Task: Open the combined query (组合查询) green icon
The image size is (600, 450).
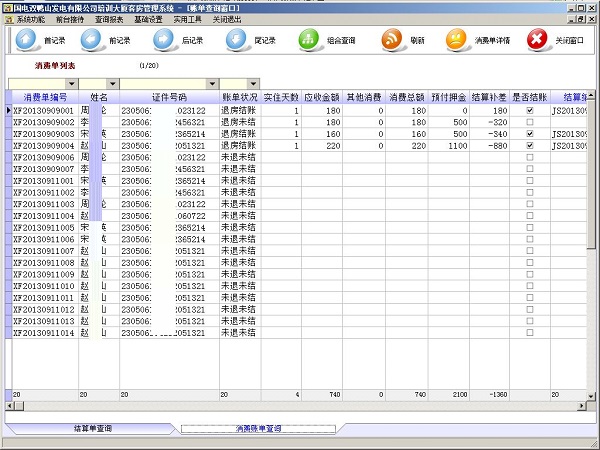Action: pos(309,39)
